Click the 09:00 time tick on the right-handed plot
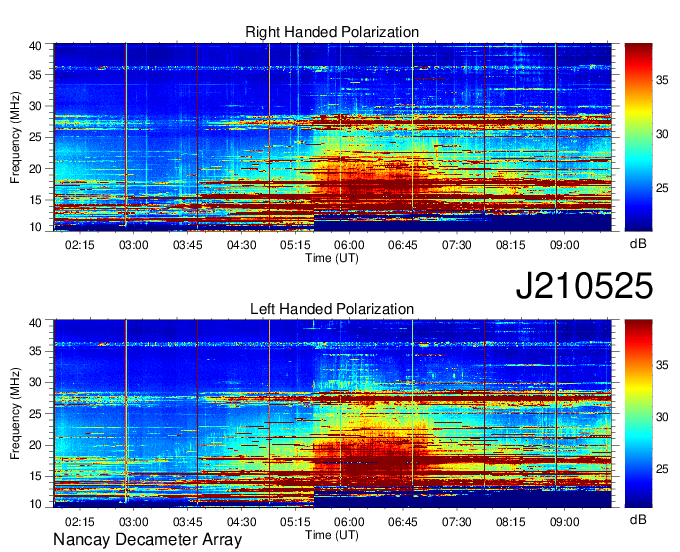The image size is (680, 552). pos(565,245)
